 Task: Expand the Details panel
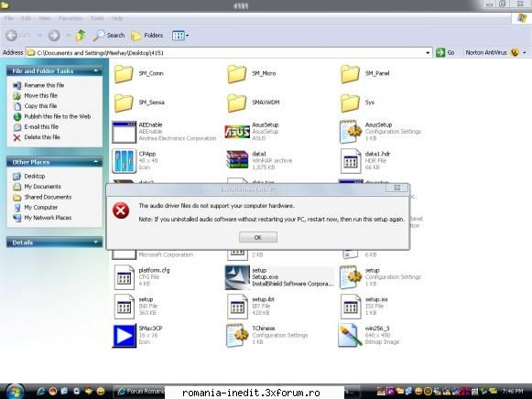(95, 242)
